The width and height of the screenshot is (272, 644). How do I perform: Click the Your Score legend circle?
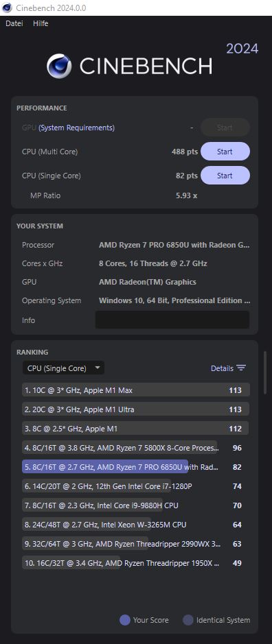125,620
